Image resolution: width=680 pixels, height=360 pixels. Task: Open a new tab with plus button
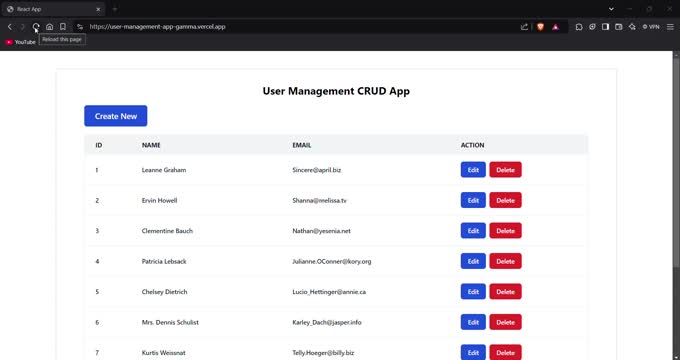tap(115, 9)
